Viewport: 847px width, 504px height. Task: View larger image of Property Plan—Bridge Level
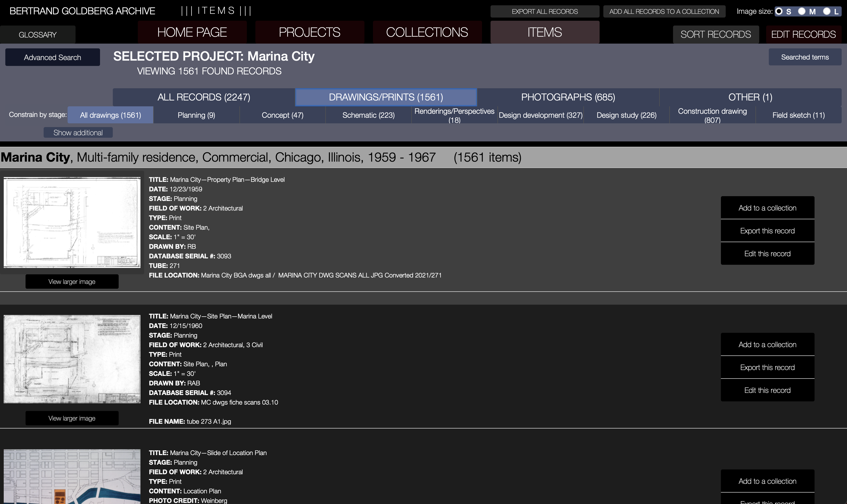click(72, 282)
